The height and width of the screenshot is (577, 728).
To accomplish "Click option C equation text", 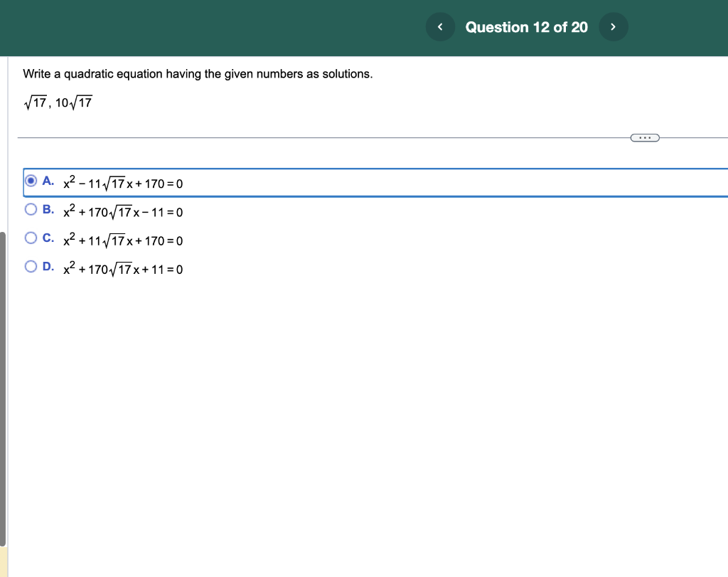I will 123,240.
